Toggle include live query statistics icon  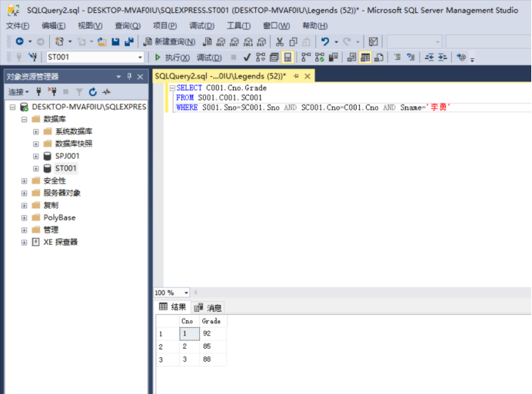pyautogui.click(x=320, y=57)
